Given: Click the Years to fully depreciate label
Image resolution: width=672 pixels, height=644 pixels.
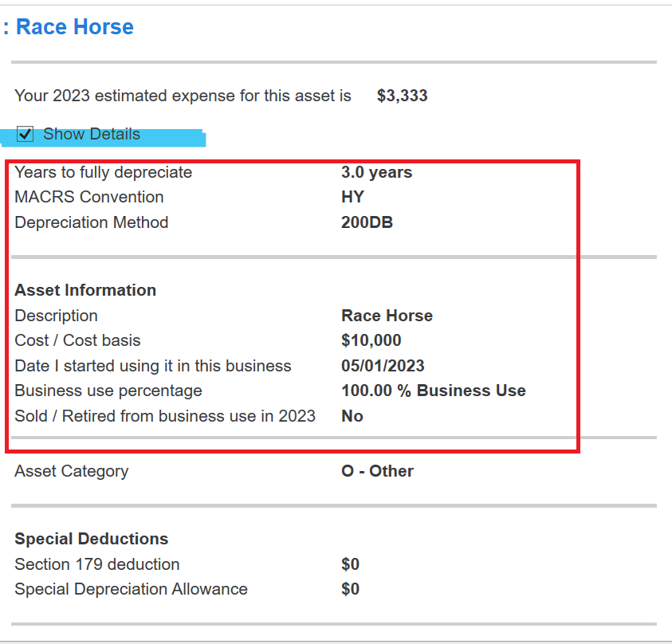Looking at the screenshot, I should tap(104, 172).
